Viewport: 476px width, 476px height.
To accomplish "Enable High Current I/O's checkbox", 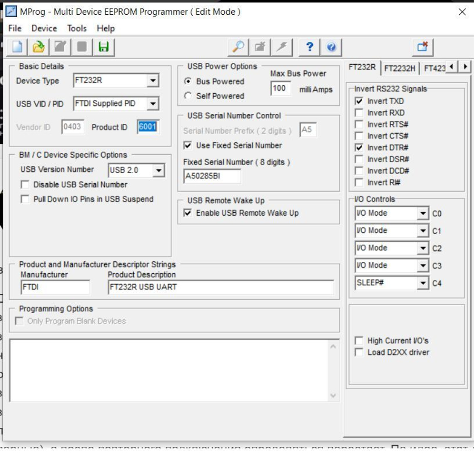I will [x=359, y=340].
